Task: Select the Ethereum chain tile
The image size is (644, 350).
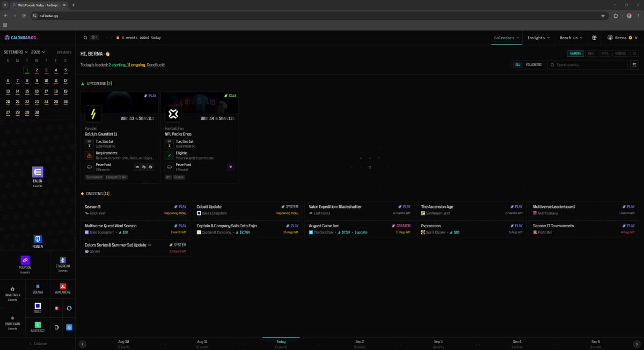Action: pyautogui.click(x=63, y=265)
